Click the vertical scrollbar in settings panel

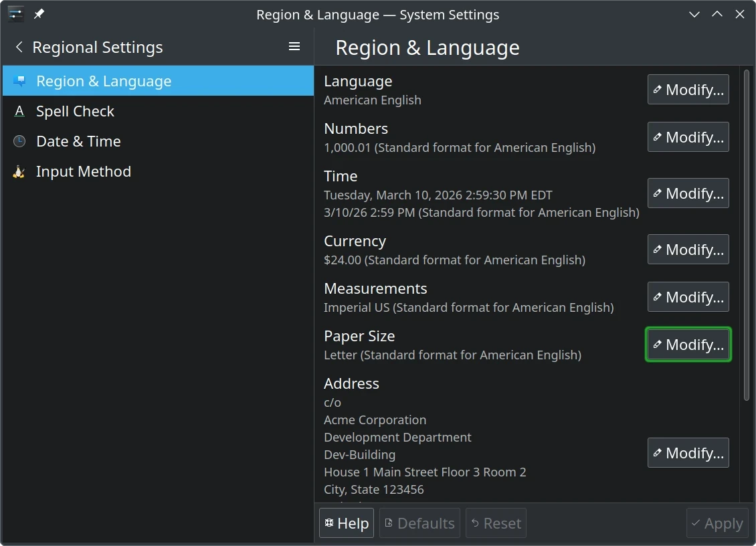(747, 234)
